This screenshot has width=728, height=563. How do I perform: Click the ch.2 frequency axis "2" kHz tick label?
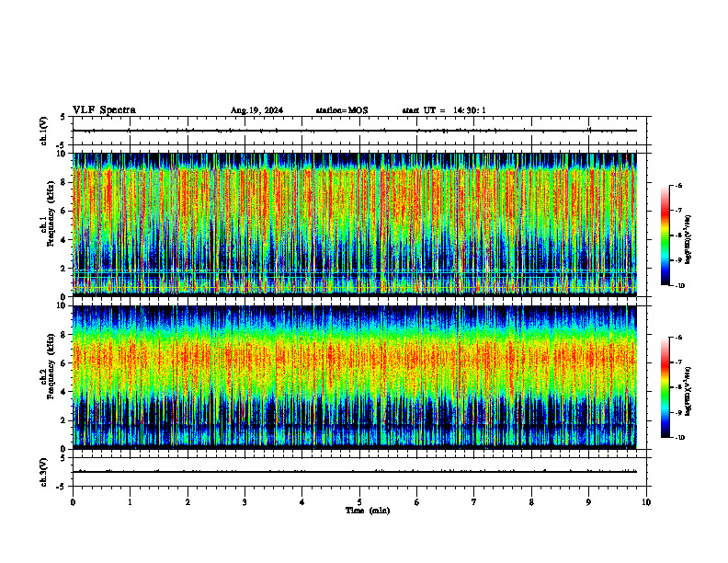pos(63,420)
